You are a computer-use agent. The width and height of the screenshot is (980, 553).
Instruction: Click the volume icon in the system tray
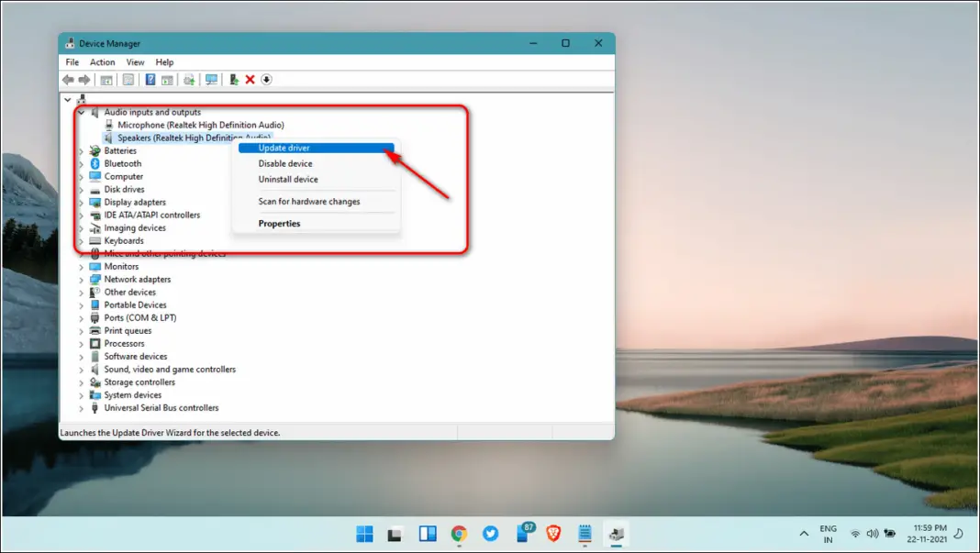click(873, 533)
